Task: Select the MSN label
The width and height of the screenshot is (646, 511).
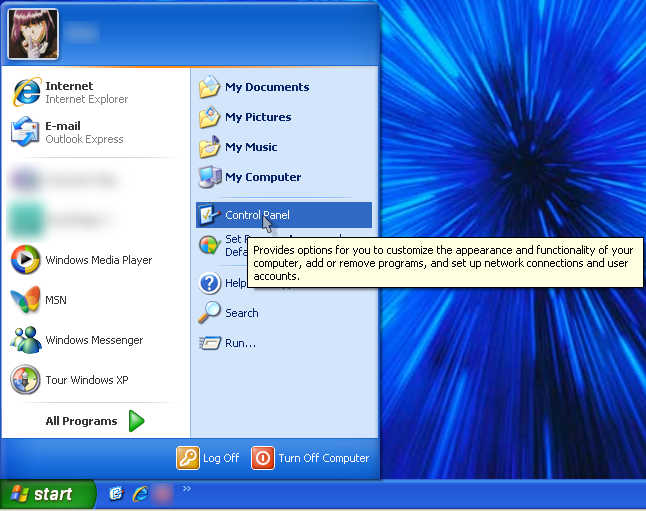Action: coord(56,300)
